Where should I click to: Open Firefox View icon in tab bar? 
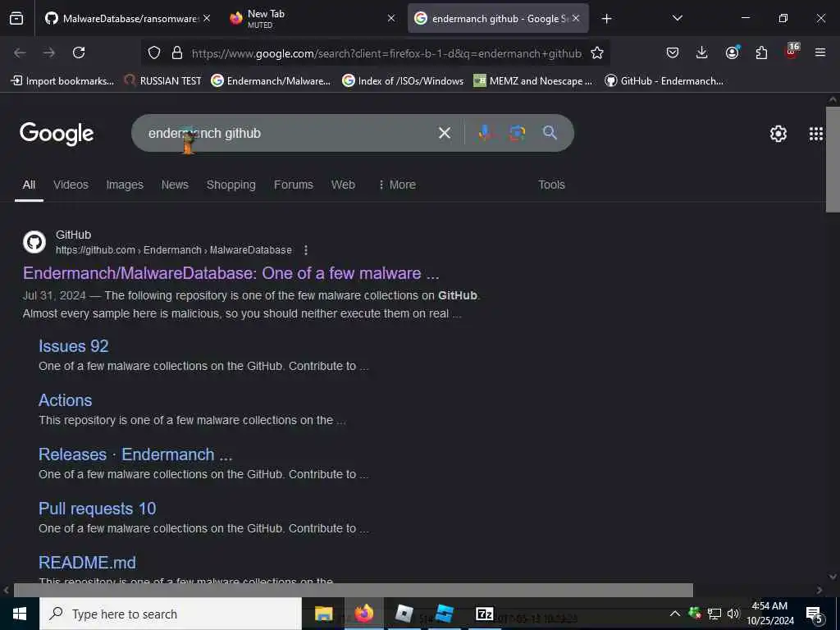16,19
